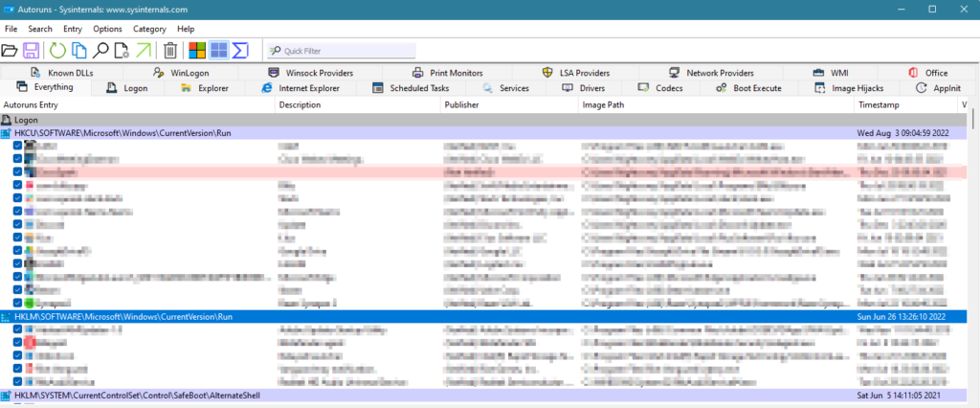Uncheck the first entry under HKLM Run key

[17, 329]
